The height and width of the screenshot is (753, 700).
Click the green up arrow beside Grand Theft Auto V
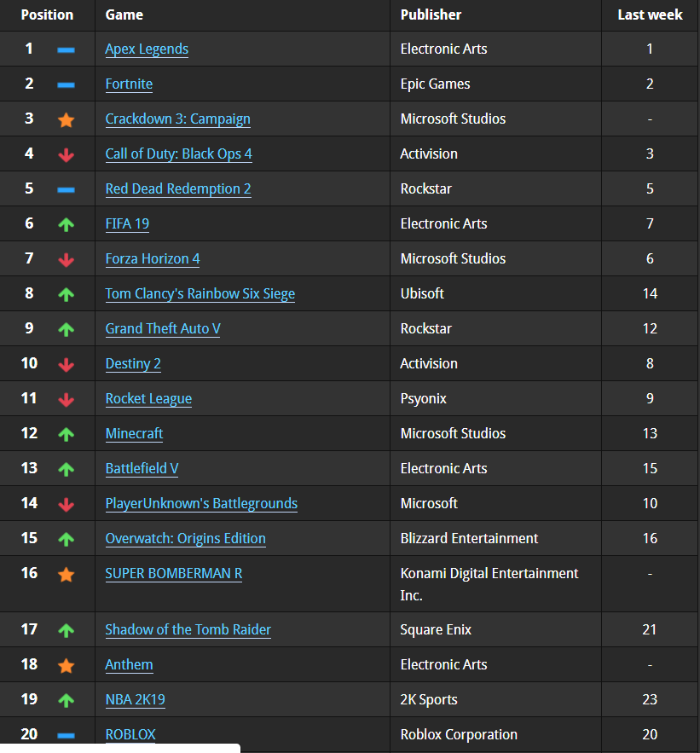click(66, 329)
